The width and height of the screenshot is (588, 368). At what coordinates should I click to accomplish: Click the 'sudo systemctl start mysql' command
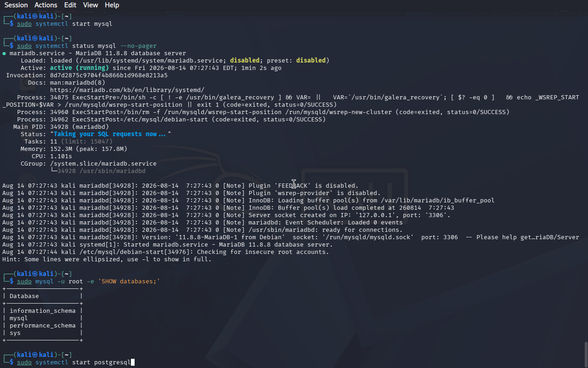[65, 24]
